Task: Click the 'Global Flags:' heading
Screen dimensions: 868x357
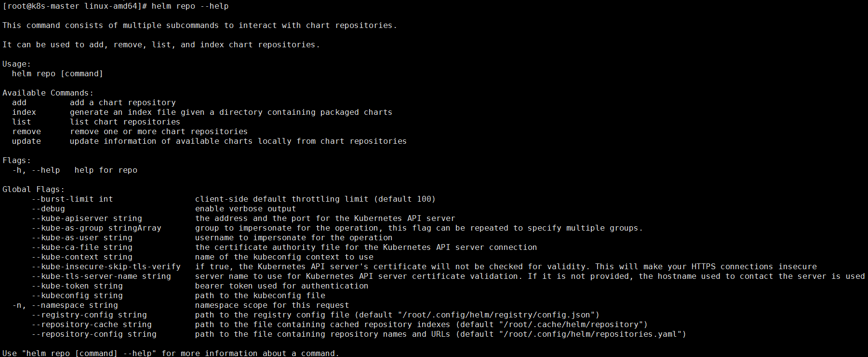Action: tap(33, 190)
